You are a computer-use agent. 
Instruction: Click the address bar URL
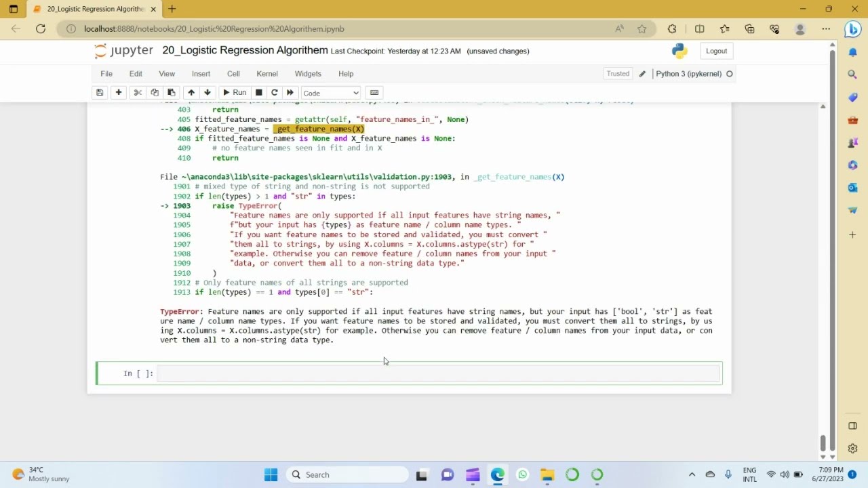tap(214, 29)
